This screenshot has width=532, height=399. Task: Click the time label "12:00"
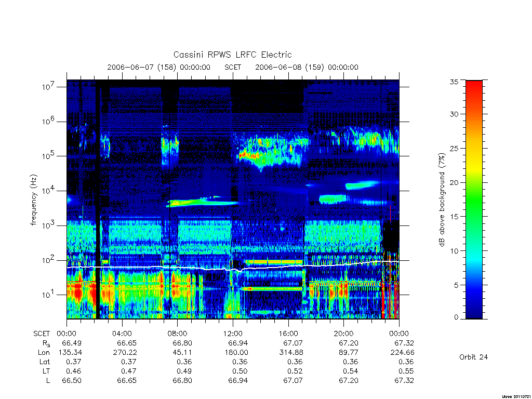point(233,334)
